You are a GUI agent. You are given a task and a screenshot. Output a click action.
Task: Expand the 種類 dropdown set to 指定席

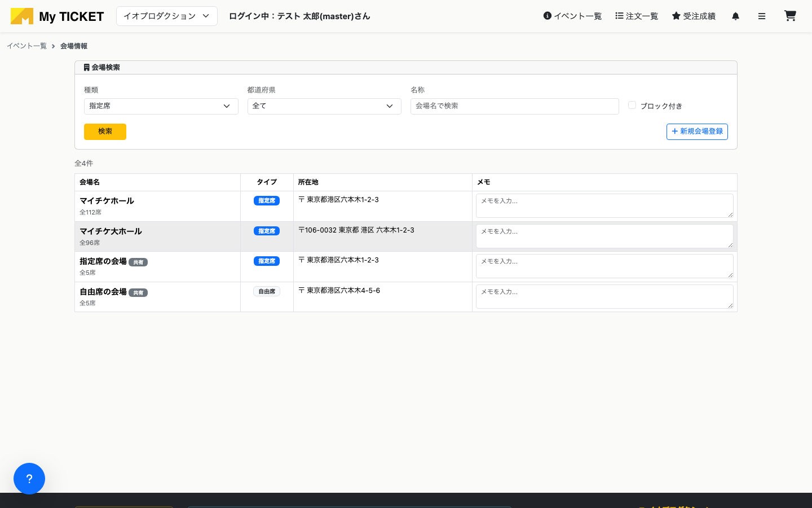coord(161,106)
